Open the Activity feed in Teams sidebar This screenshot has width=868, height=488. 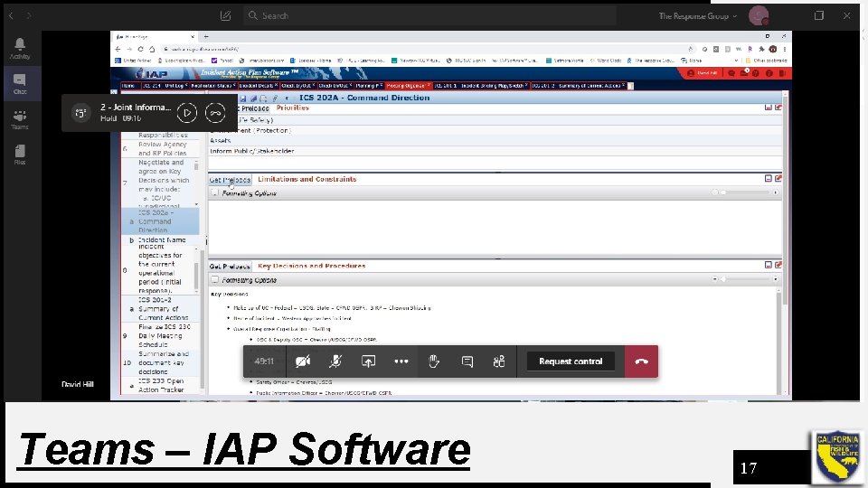pos(20,49)
